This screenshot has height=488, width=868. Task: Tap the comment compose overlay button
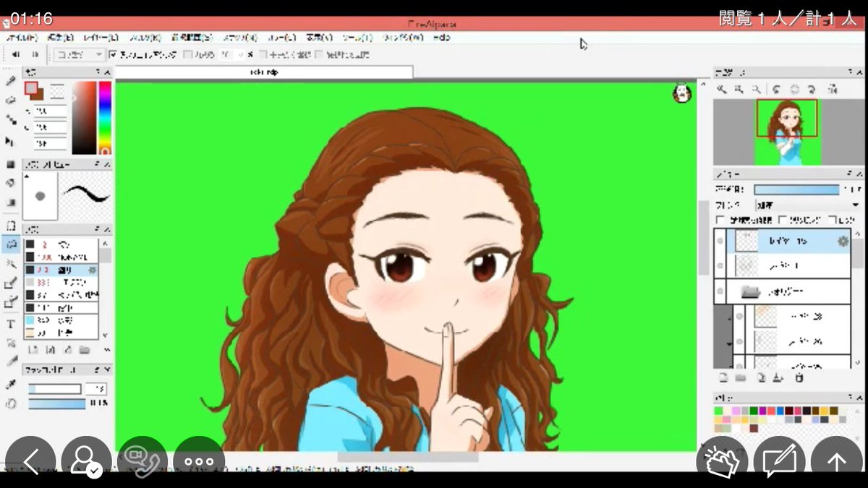click(779, 461)
